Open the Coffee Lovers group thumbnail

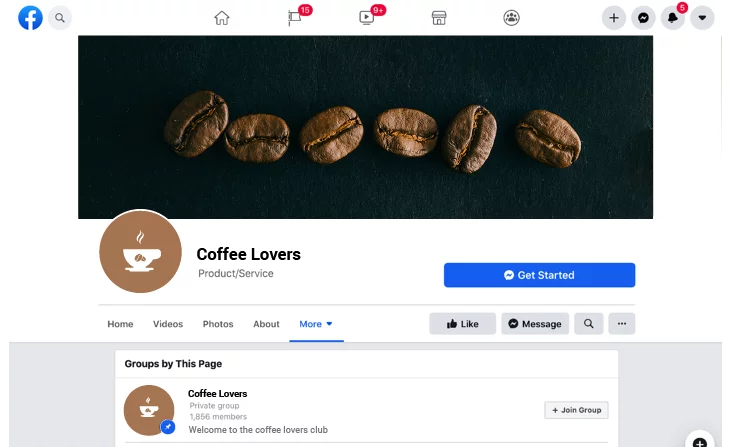149,410
